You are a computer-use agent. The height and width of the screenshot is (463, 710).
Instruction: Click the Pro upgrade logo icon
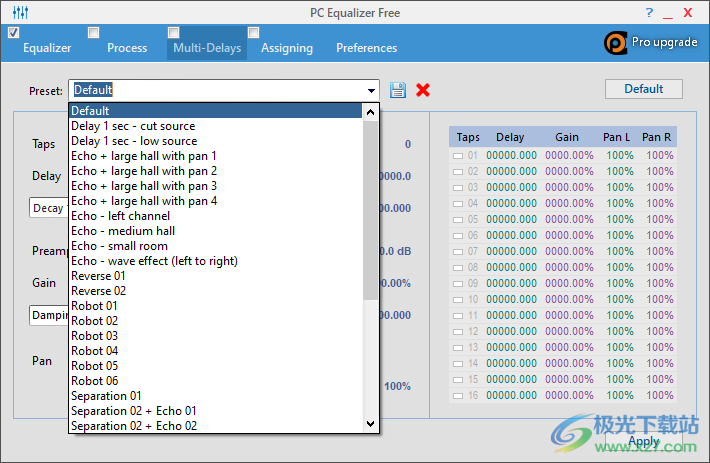point(616,43)
